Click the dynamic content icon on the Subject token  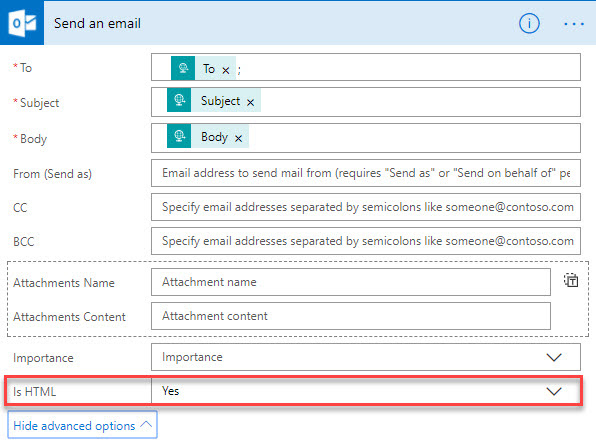click(179, 100)
